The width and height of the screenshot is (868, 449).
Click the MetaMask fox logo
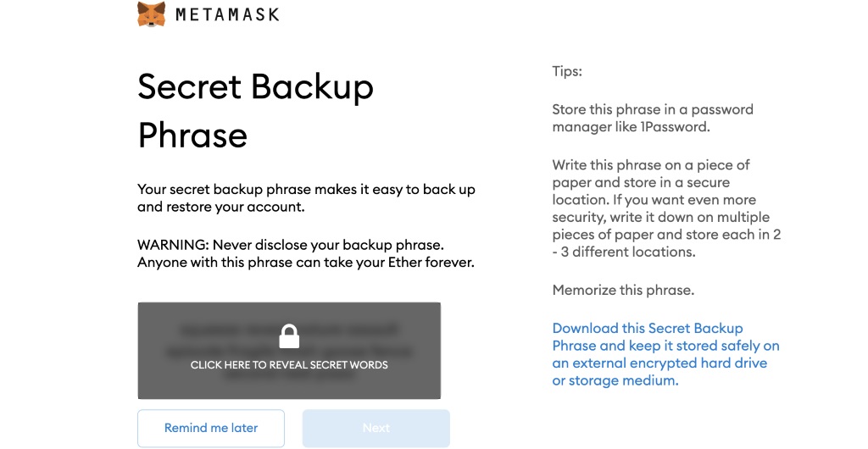151,14
